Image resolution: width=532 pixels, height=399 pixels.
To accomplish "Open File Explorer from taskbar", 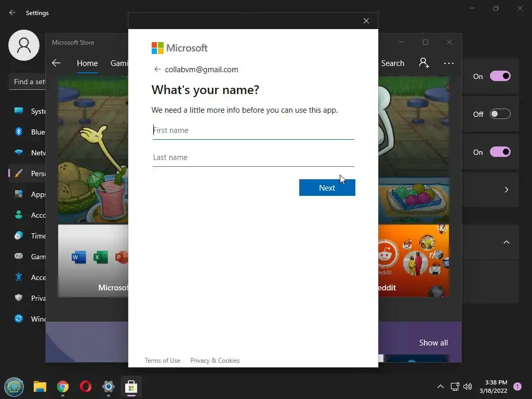I will pos(40,387).
